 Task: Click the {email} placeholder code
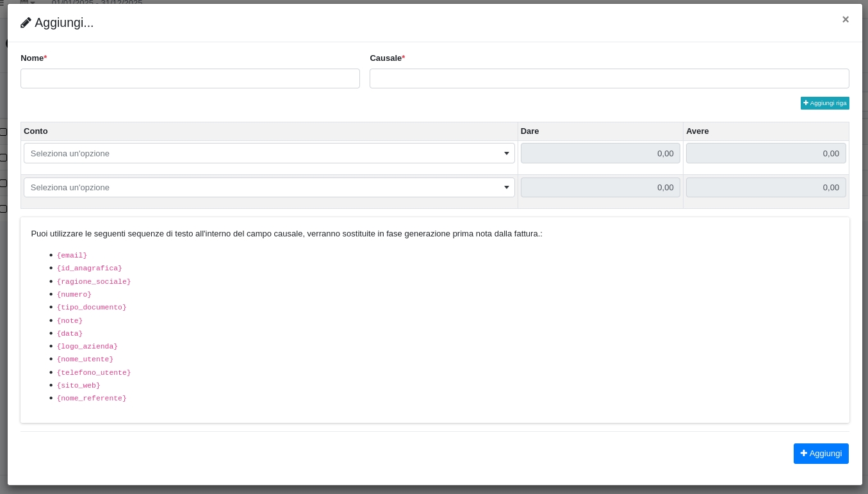(72, 256)
